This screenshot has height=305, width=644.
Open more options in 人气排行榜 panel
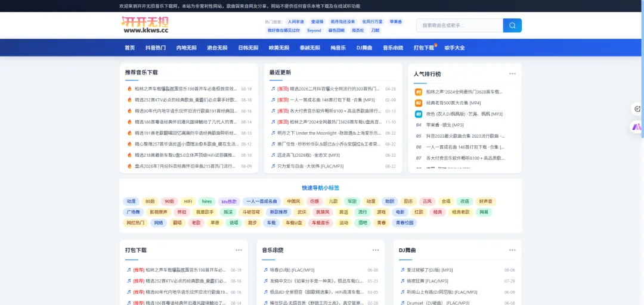point(512,74)
